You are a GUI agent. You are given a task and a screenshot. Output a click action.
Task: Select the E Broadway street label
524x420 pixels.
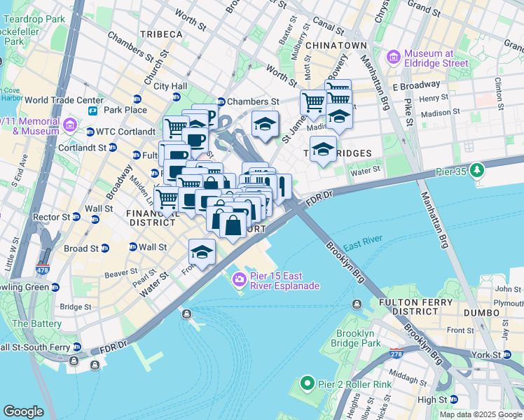(x=416, y=85)
